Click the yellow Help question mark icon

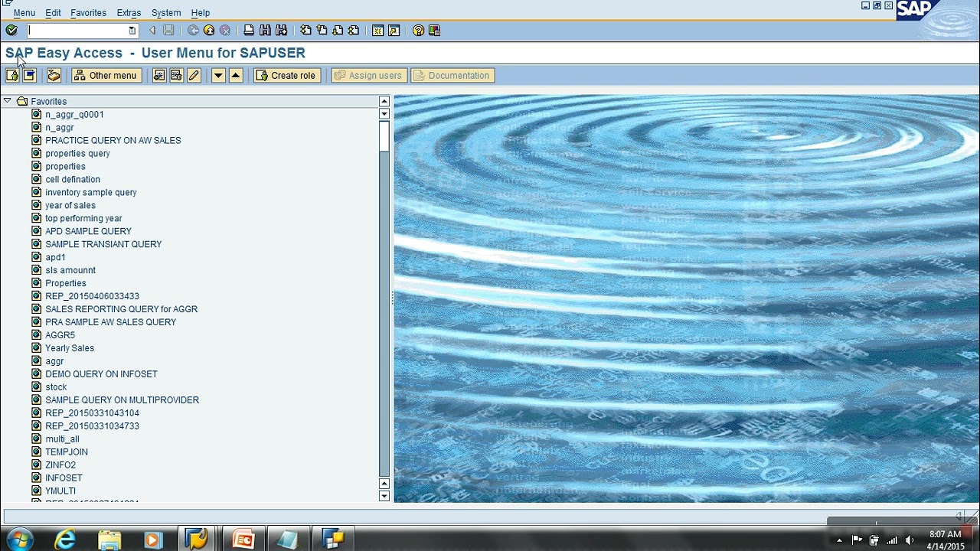pos(418,31)
